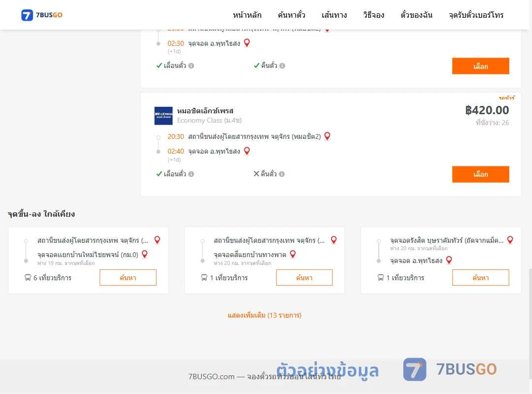This screenshot has height=394, width=532.
Task: Show map pin for 02:30 จุดจอด อ.พุทไธสง
Action: (x=247, y=43)
